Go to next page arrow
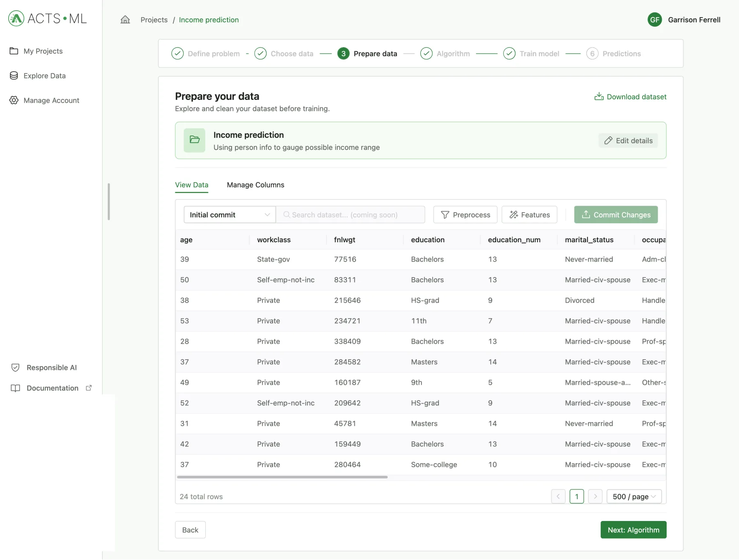 point(595,496)
